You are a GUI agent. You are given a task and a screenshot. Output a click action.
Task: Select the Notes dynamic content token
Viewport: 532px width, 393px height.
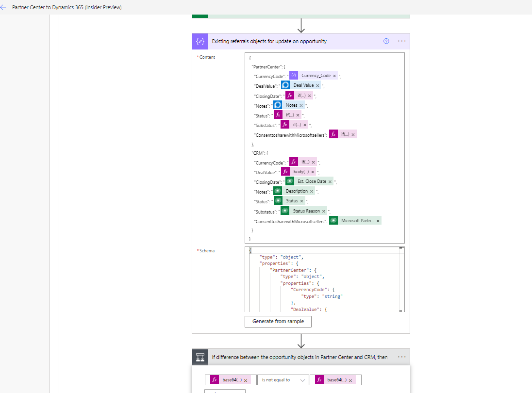click(x=291, y=105)
